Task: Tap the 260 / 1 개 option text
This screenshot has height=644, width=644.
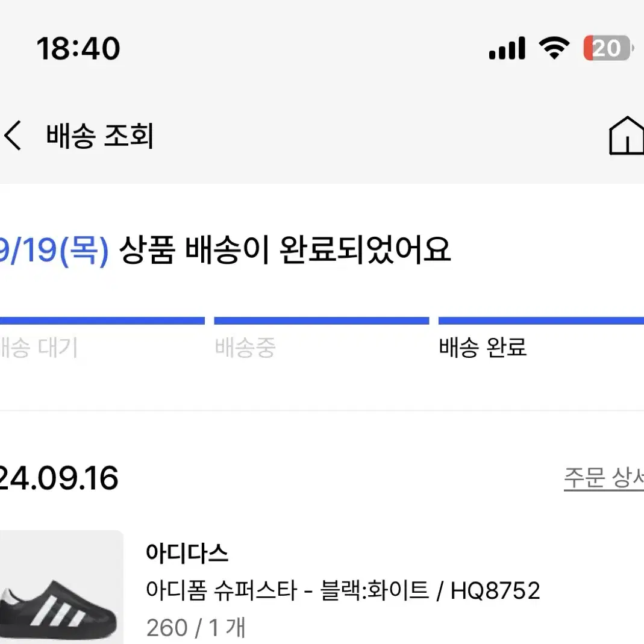Action: pos(196,628)
